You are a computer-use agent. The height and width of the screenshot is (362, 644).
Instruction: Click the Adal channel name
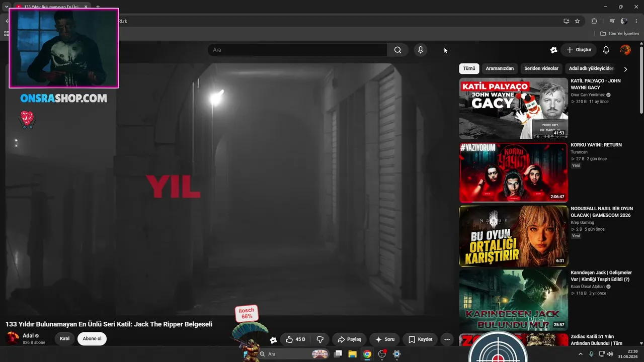pos(28,336)
